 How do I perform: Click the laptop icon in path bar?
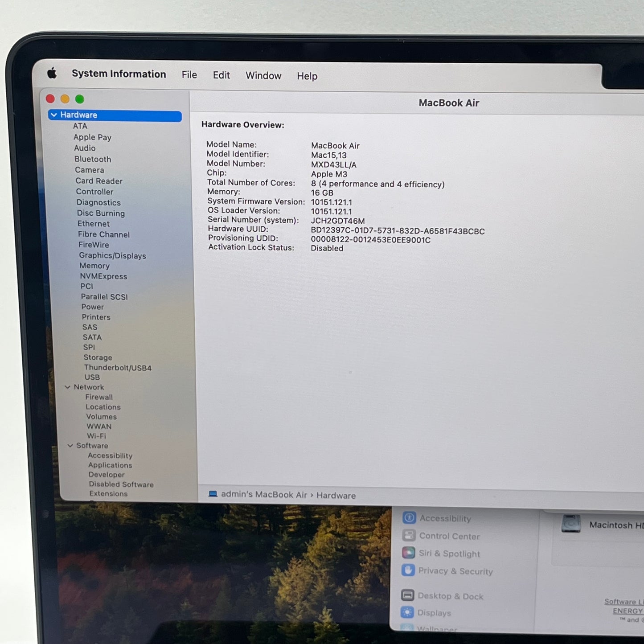pos(213,494)
